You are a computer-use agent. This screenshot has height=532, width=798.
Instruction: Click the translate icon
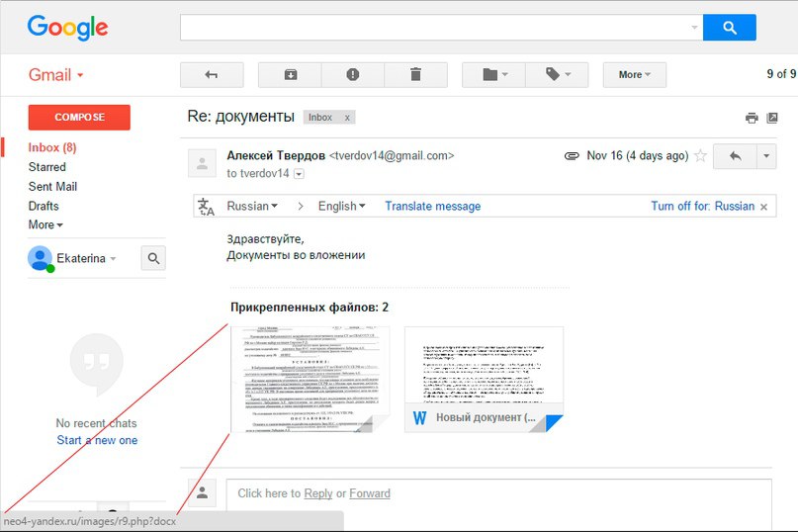point(206,207)
